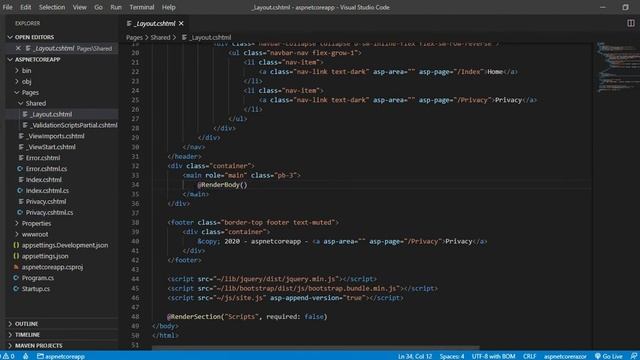Viewport: 640px width, 360px height.
Task: Expand the TIMELINE panel
Action: (27, 335)
